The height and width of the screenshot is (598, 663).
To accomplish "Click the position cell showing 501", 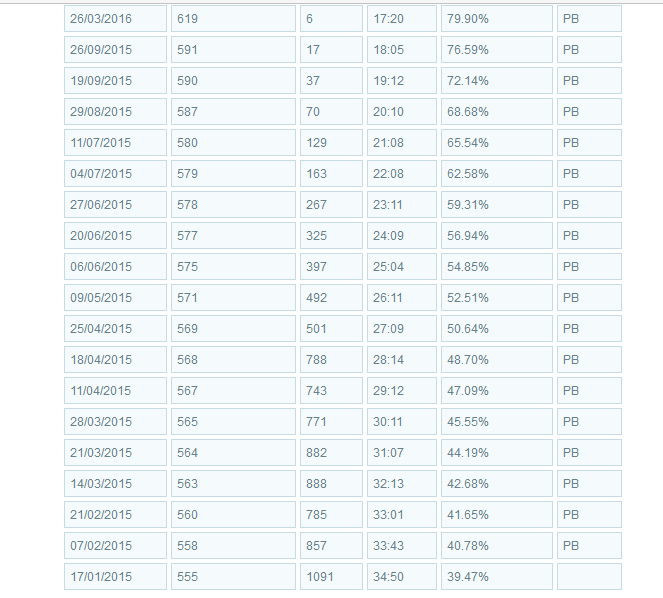I will click(330, 329).
